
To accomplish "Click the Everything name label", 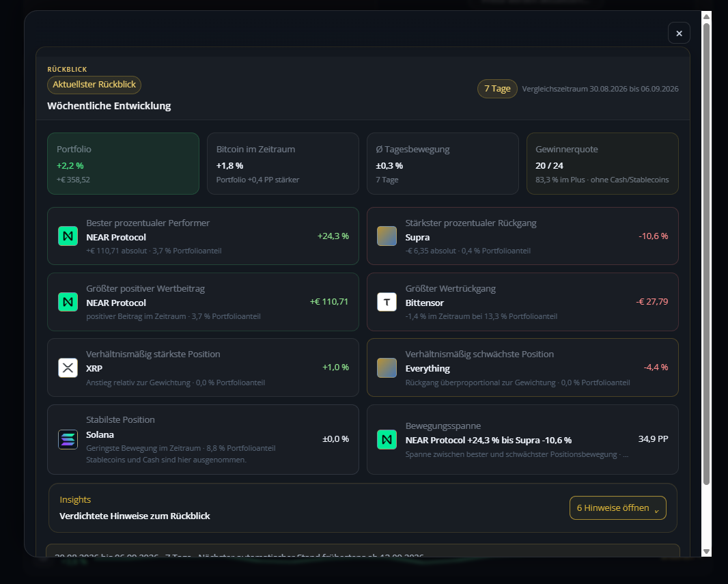I will click(x=428, y=368).
